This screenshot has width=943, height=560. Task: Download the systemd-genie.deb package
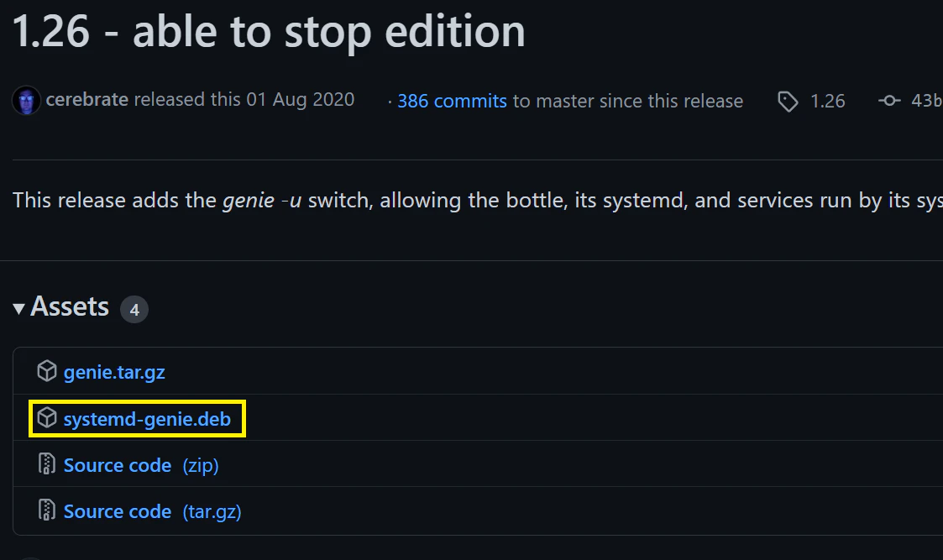[147, 419]
